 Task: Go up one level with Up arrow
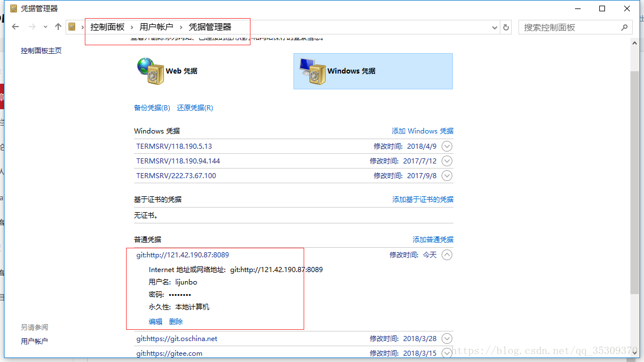(58, 27)
